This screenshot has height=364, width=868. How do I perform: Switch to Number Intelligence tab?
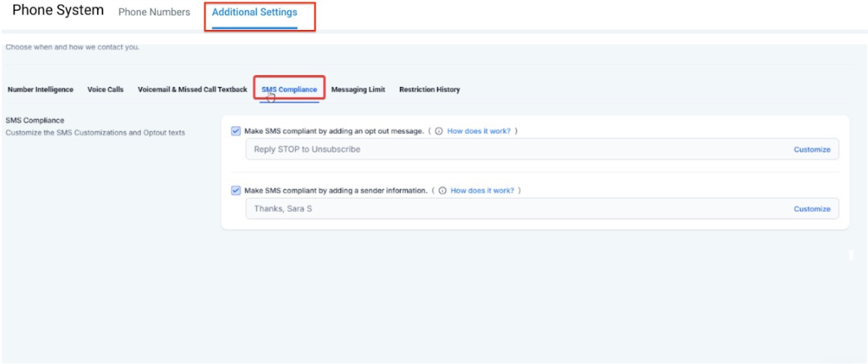(x=40, y=90)
